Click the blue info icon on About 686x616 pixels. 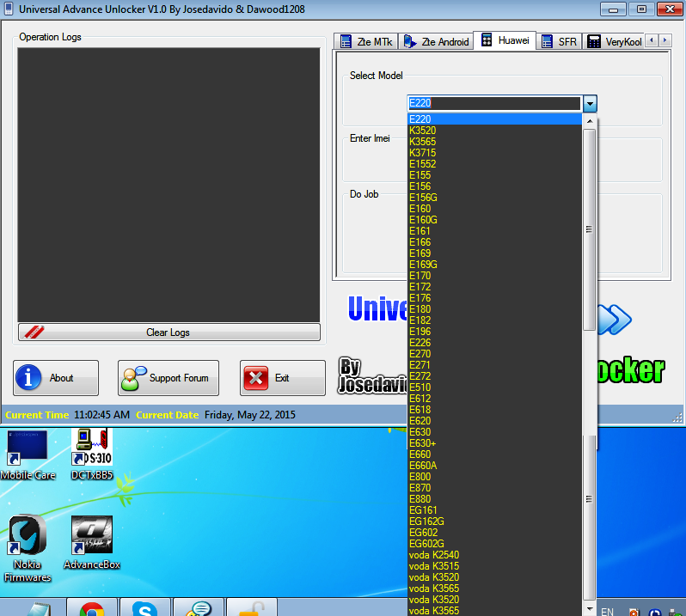point(28,377)
